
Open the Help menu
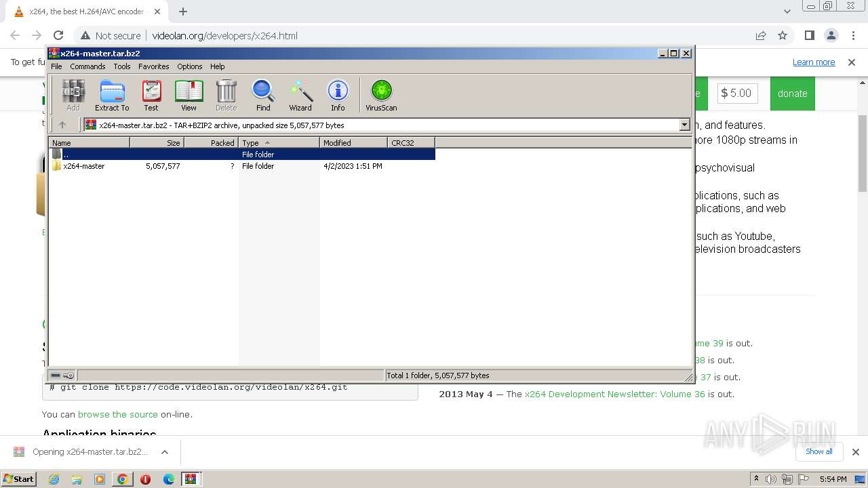tap(217, 66)
